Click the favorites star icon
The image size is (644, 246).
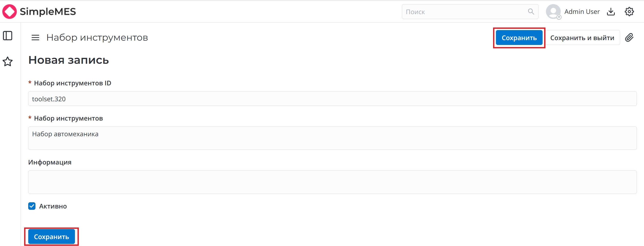pos(8,61)
